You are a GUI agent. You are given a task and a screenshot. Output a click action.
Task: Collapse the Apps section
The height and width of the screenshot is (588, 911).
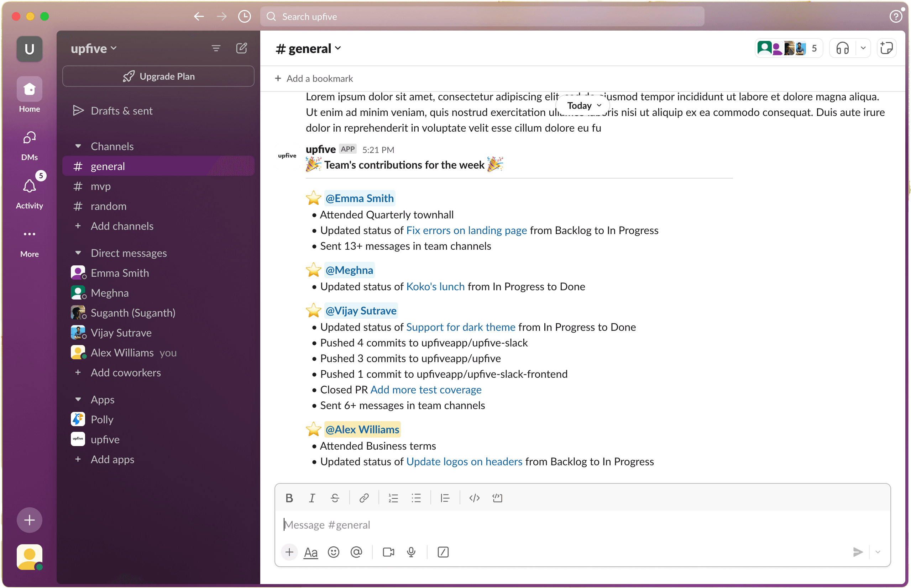78,400
